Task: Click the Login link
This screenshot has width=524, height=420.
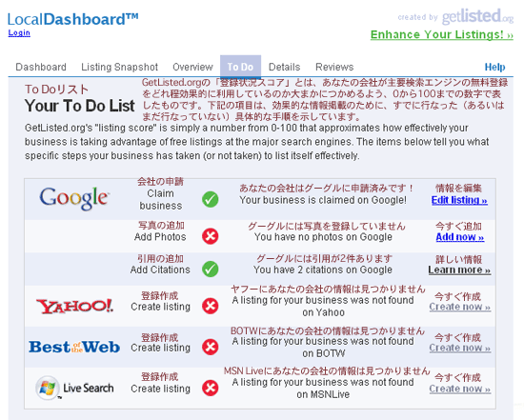Action: (x=19, y=32)
